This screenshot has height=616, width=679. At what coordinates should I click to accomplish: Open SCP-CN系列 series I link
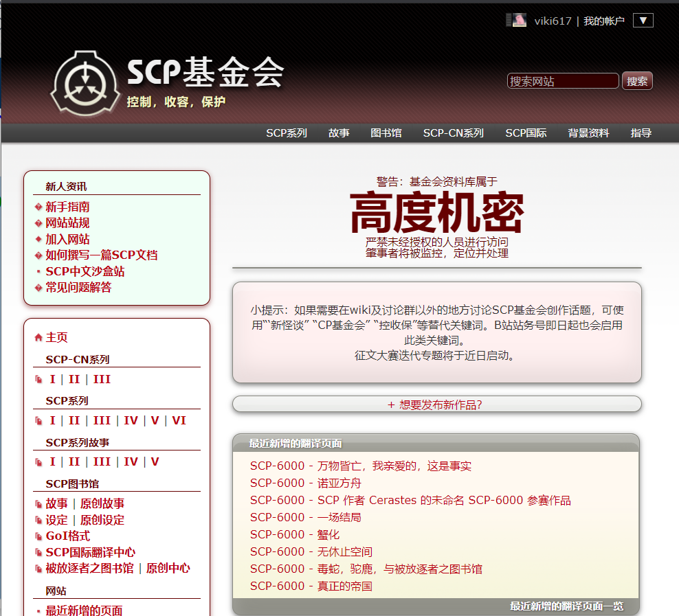[x=52, y=379]
